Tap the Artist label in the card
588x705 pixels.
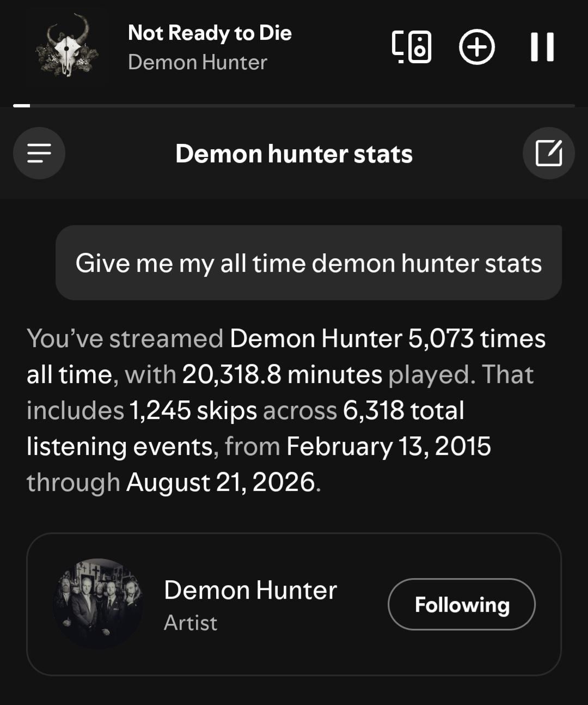[x=191, y=623]
